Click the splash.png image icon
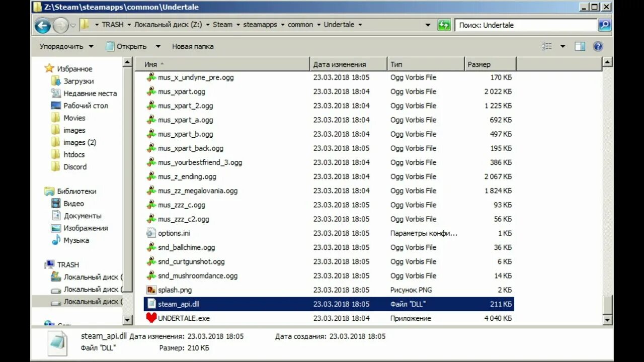This screenshot has height=362, width=644. [x=151, y=290]
